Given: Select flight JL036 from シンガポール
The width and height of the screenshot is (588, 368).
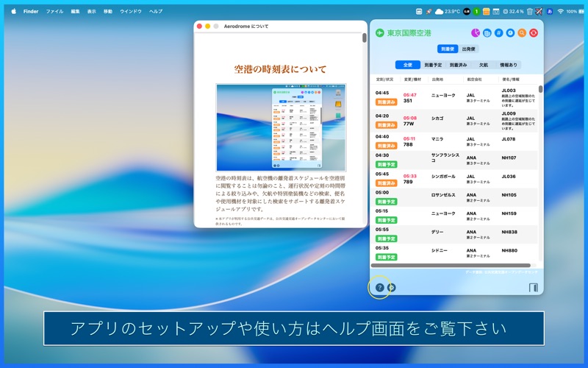Looking at the screenshot, I should coord(455,179).
